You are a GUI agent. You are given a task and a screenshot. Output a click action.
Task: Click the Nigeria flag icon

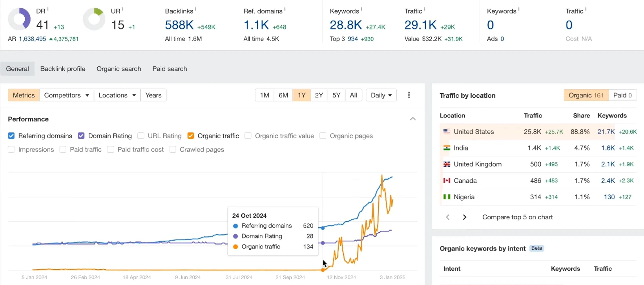point(447,197)
